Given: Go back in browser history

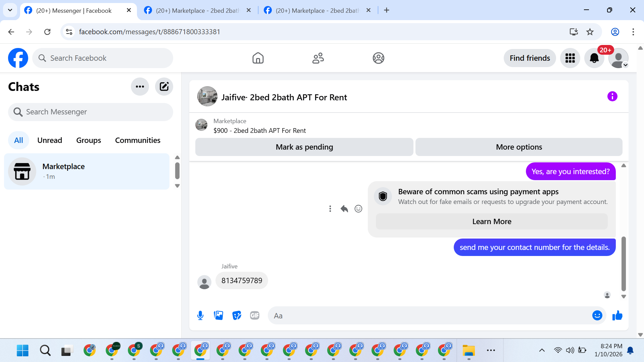Looking at the screenshot, I should pyautogui.click(x=11, y=32).
